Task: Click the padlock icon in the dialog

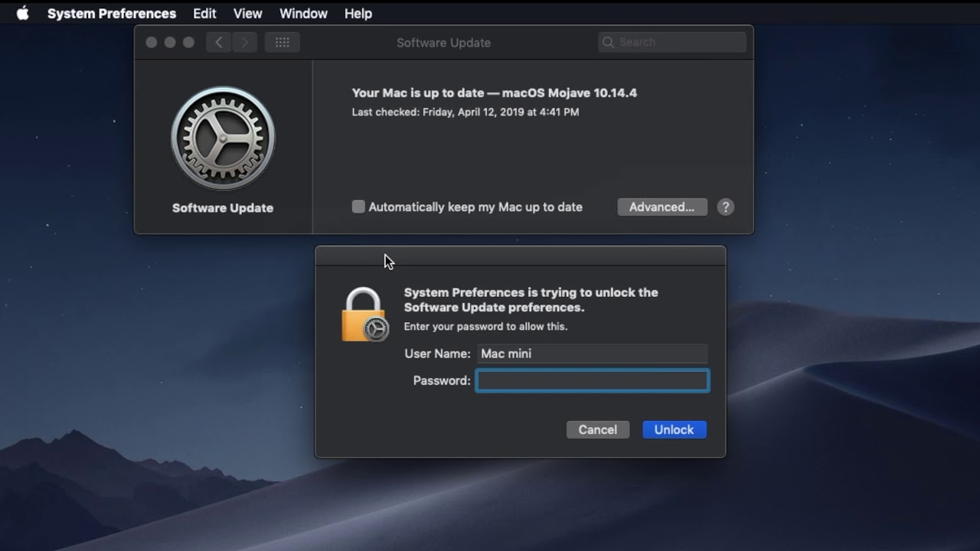Action: pos(365,315)
